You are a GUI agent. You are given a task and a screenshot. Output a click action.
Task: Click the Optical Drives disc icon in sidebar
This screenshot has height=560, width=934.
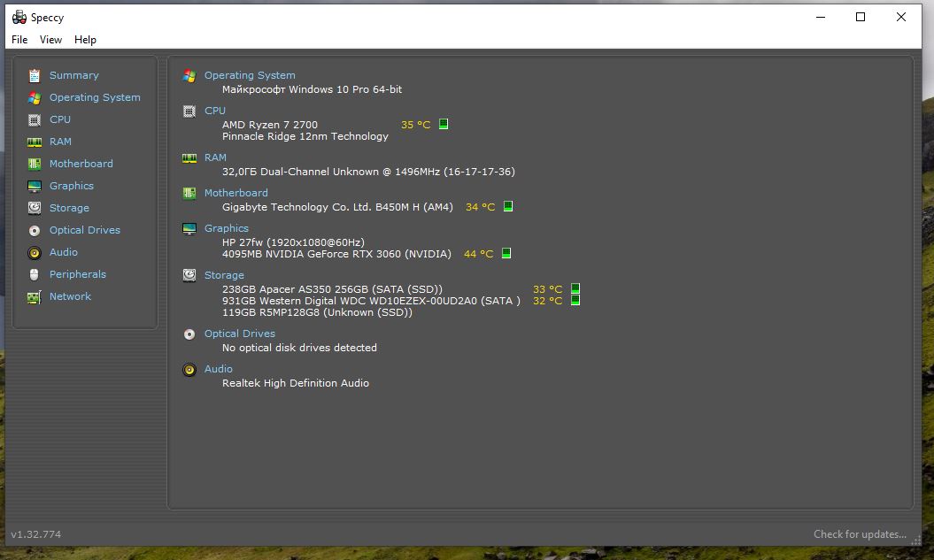[x=35, y=230]
